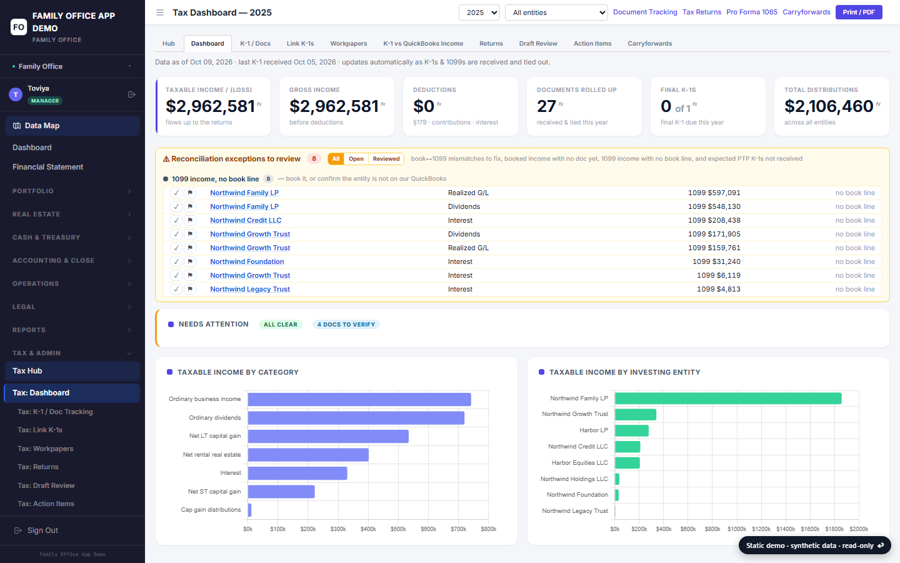Viewport: 900px width, 563px height.
Task: Click the fx icon on Gross Income card
Action: (x=383, y=104)
